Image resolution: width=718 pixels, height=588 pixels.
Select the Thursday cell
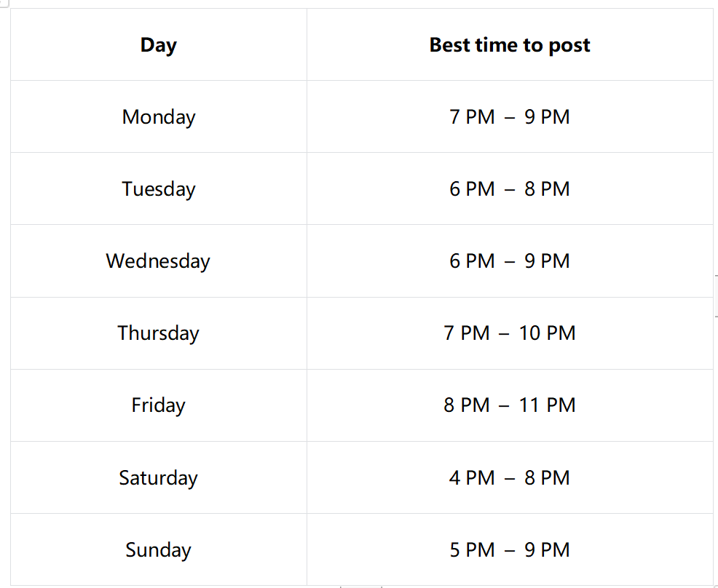[x=159, y=333]
